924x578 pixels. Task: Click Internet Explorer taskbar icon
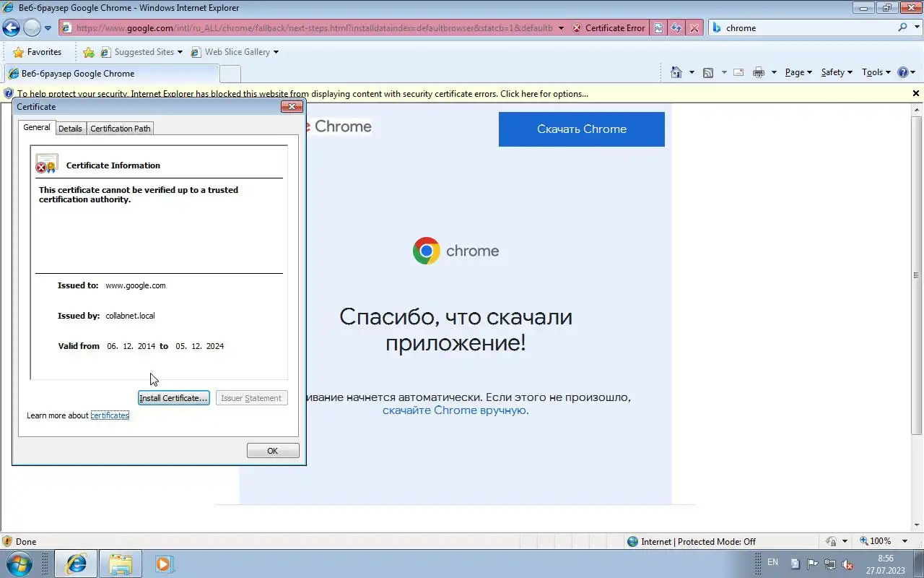click(x=76, y=564)
